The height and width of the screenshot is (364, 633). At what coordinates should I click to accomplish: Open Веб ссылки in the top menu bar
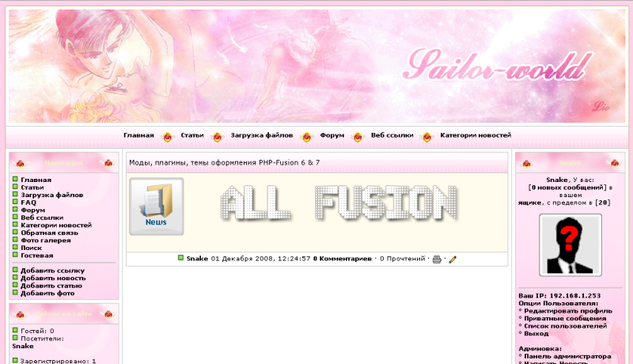(392, 135)
